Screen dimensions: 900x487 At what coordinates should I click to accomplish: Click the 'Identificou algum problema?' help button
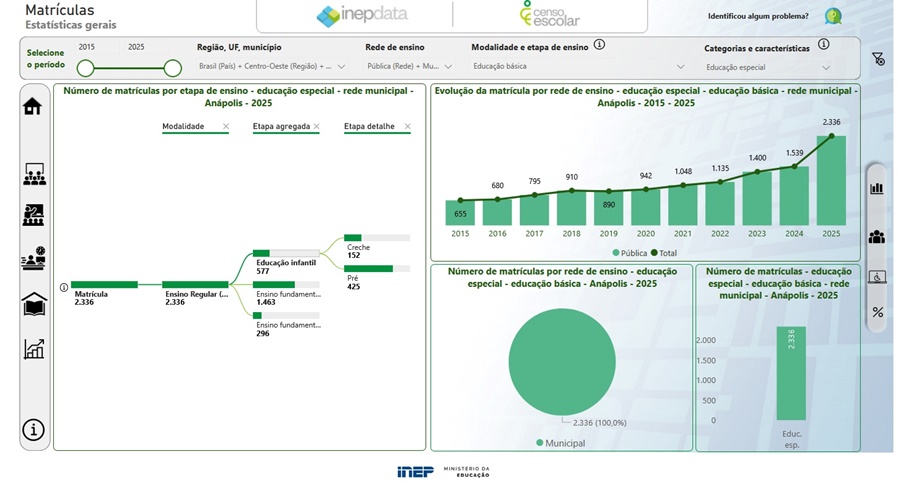point(832,16)
